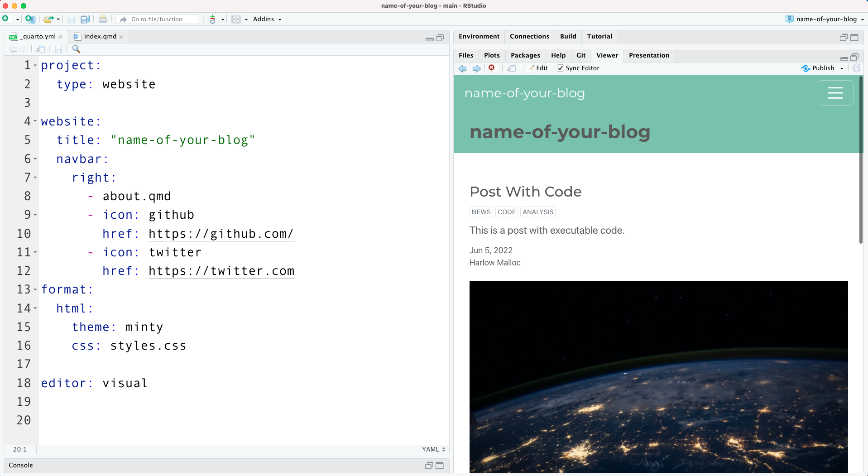Screen dimensions: 868x476
Task: Close the _quarto.yml tab
Action: pos(61,37)
